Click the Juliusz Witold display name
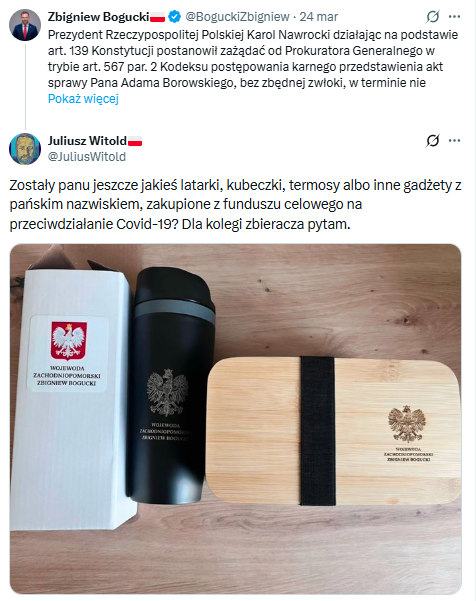 point(87,141)
